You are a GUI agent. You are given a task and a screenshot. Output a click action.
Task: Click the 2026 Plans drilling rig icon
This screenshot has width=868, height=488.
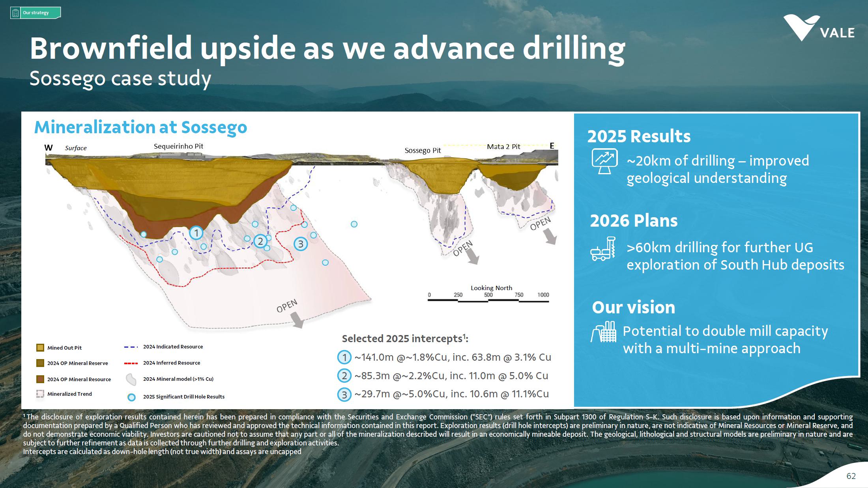(603, 249)
